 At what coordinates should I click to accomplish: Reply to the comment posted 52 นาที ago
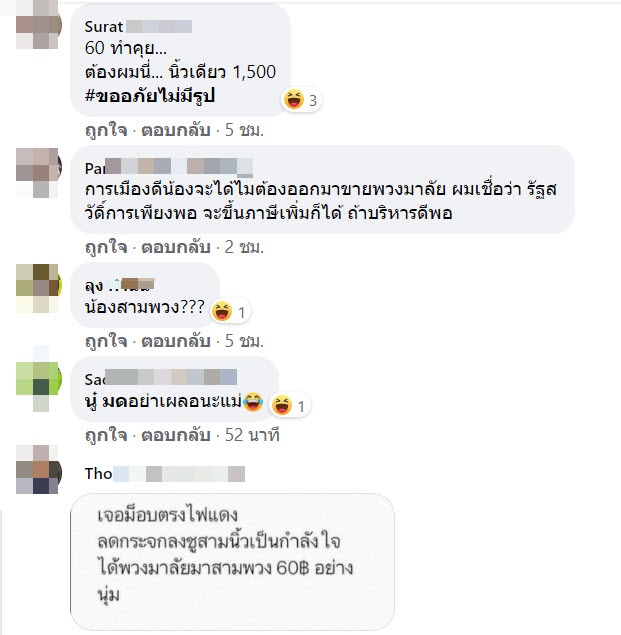pyautogui.click(x=176, y=435)
